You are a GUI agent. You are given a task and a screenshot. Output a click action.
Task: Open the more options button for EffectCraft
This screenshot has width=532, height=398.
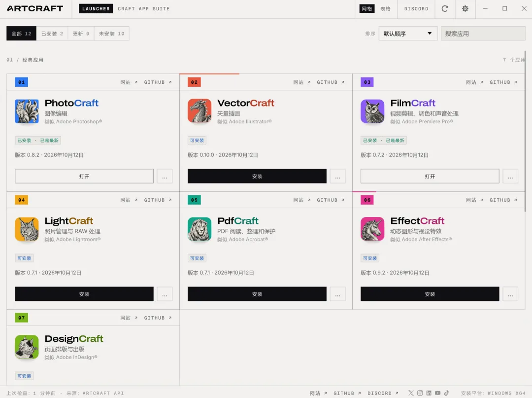(x=510, y=294)
